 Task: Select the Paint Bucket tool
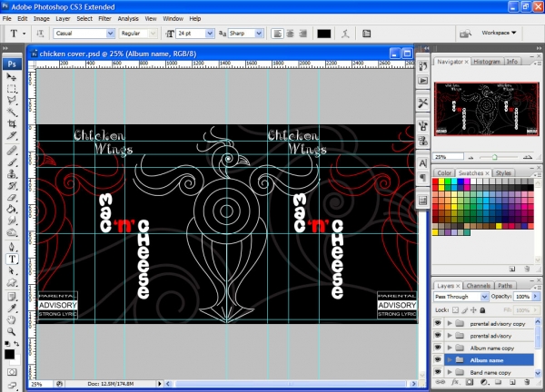coord(12,209)
